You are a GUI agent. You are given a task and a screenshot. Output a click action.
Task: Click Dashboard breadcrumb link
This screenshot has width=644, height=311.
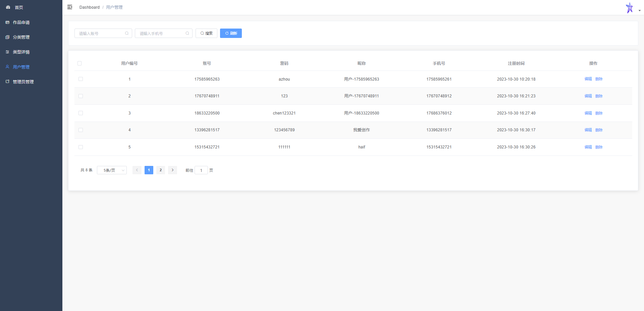[x=90, y=7]
